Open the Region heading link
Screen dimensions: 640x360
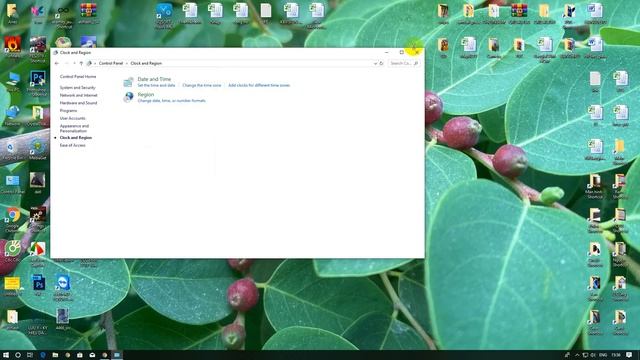(x=146, y=95)
